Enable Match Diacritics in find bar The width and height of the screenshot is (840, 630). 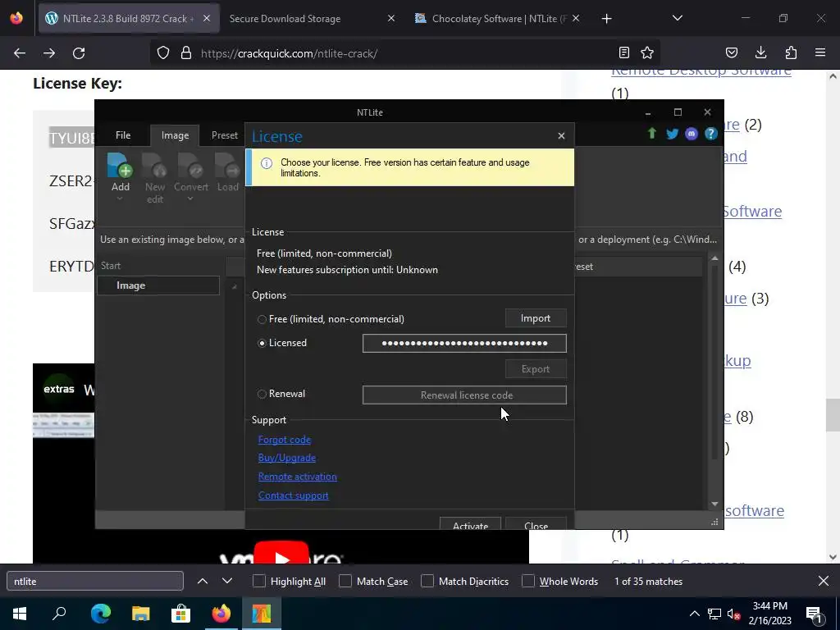(427, 582)
